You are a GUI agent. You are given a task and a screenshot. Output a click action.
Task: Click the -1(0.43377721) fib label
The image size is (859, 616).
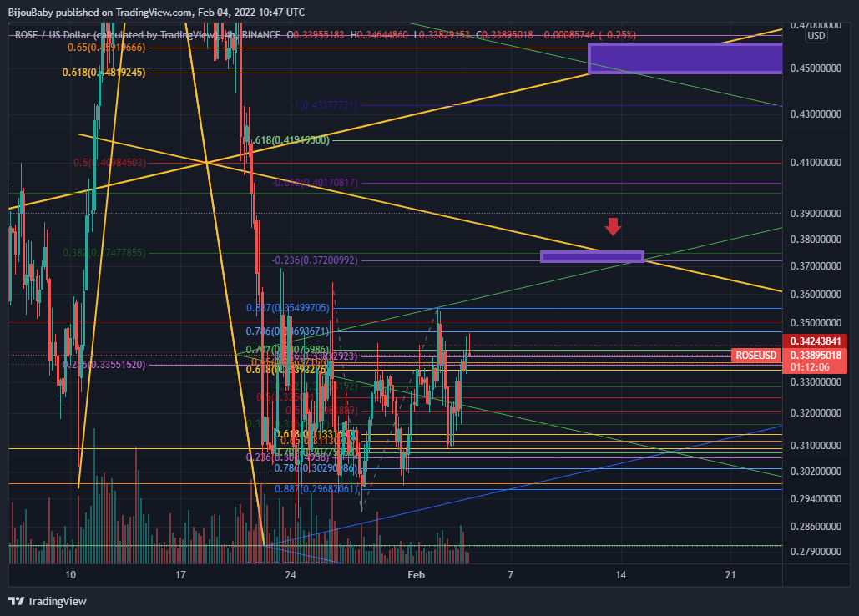click(x=324, y=104)
